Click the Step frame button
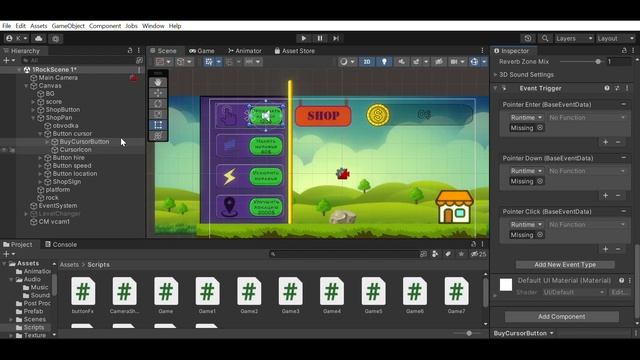The image size is (640, 360). tap(336, 38)
